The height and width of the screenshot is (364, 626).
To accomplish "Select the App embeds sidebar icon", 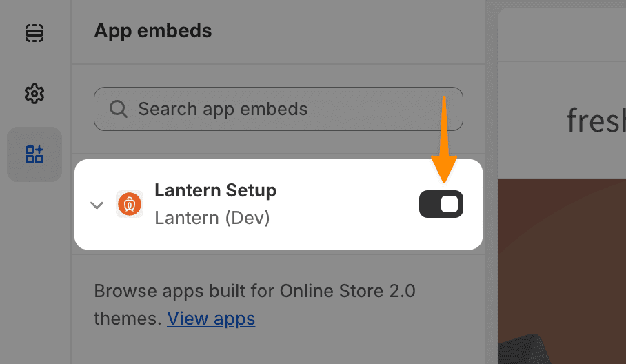I will click(34, 154).
